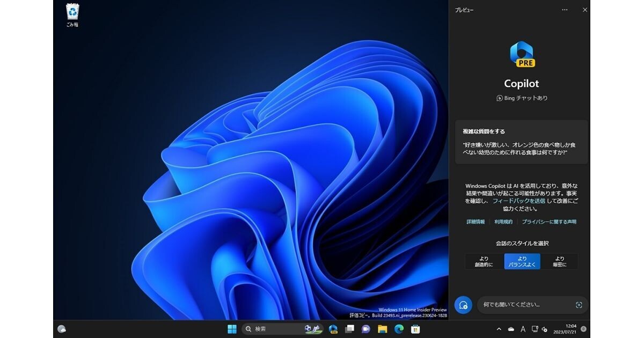This screenshot has width=644, height=338.
Task: Choose the より創造的に conversation style
Action: tap(484, 261)
